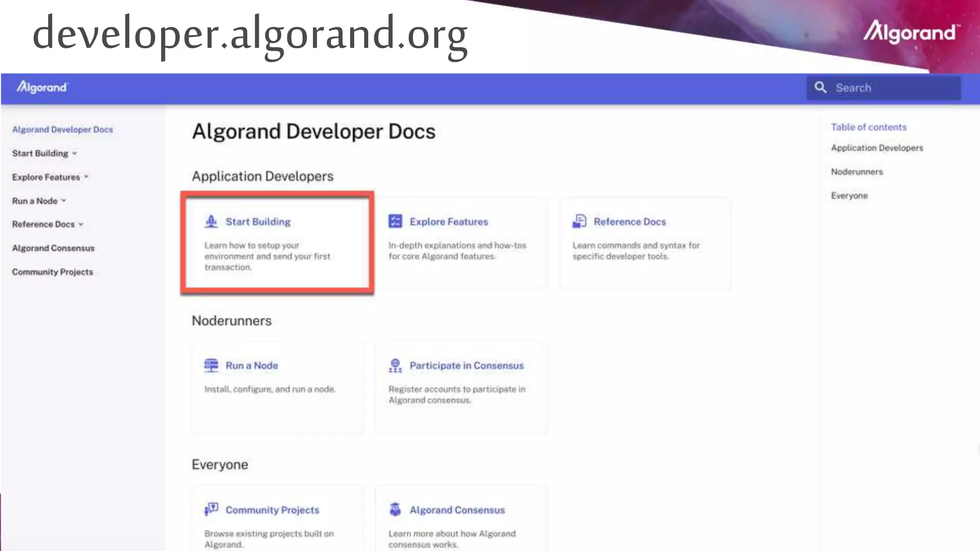Click the Everyone section heading

point(220,464)
